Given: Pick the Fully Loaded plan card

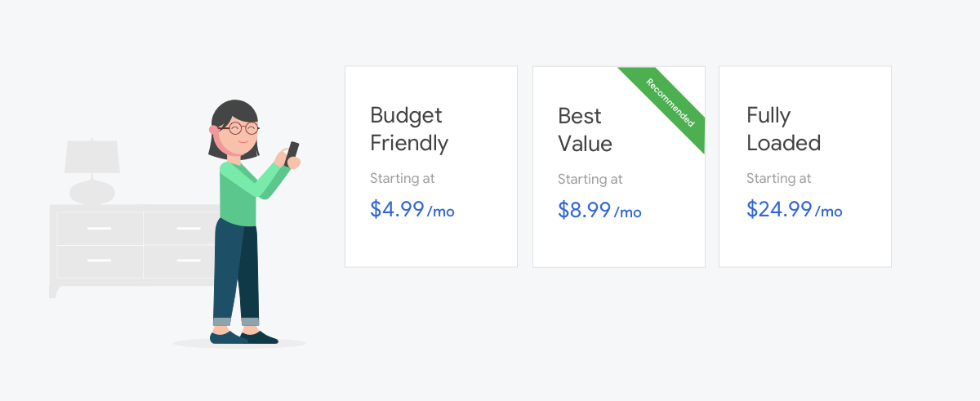Looking at the screenshot, I should [x=805, y=167].
